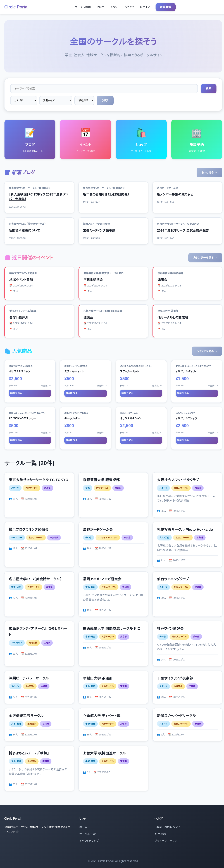
Task: Click the ショップを見る button
Action: pos(207,351)
